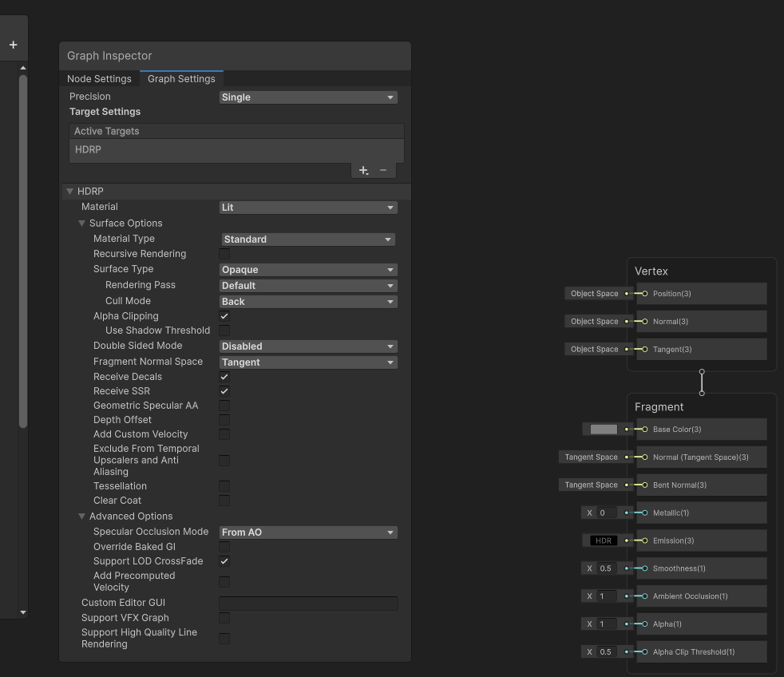Click the plus button on the left panel

[x=13, y=45]
